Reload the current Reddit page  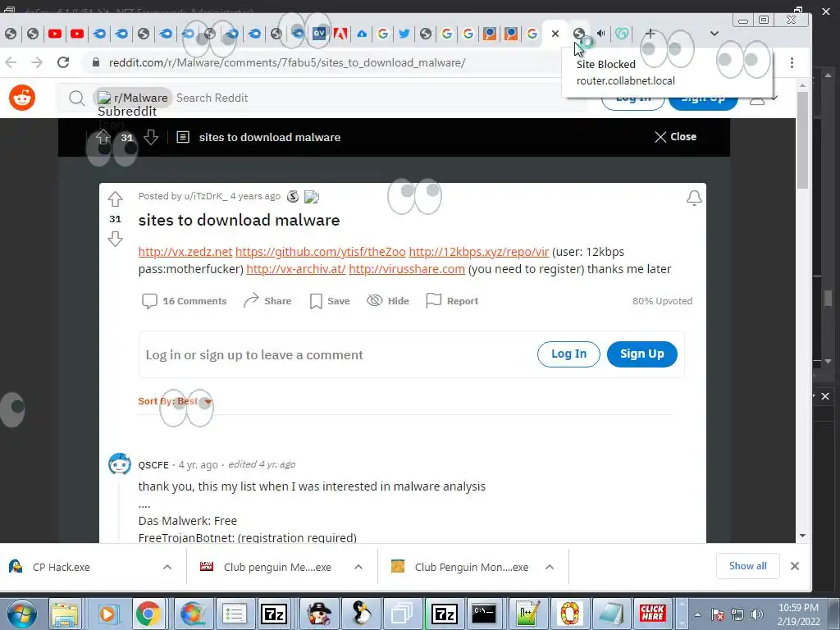click(63, 62)
